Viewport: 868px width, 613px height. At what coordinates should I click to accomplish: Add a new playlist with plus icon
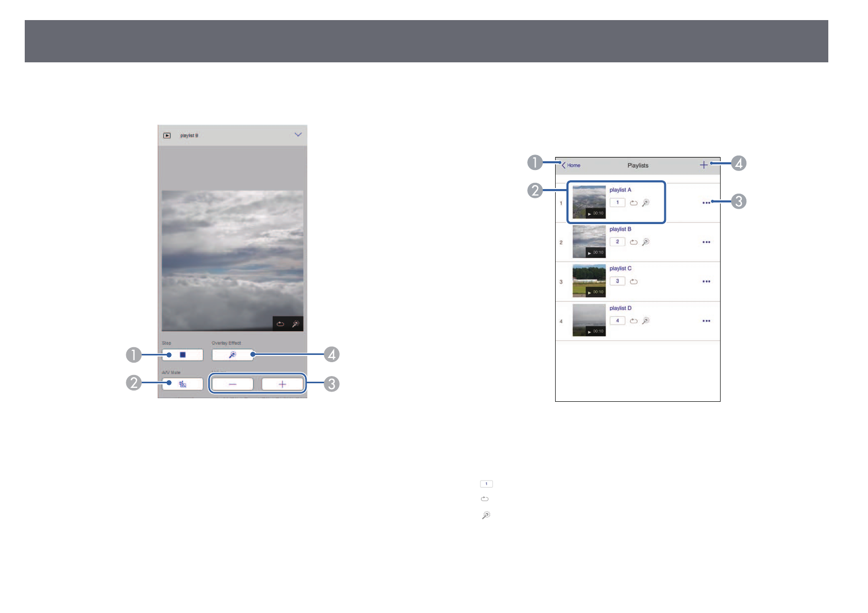click(704, 165)
